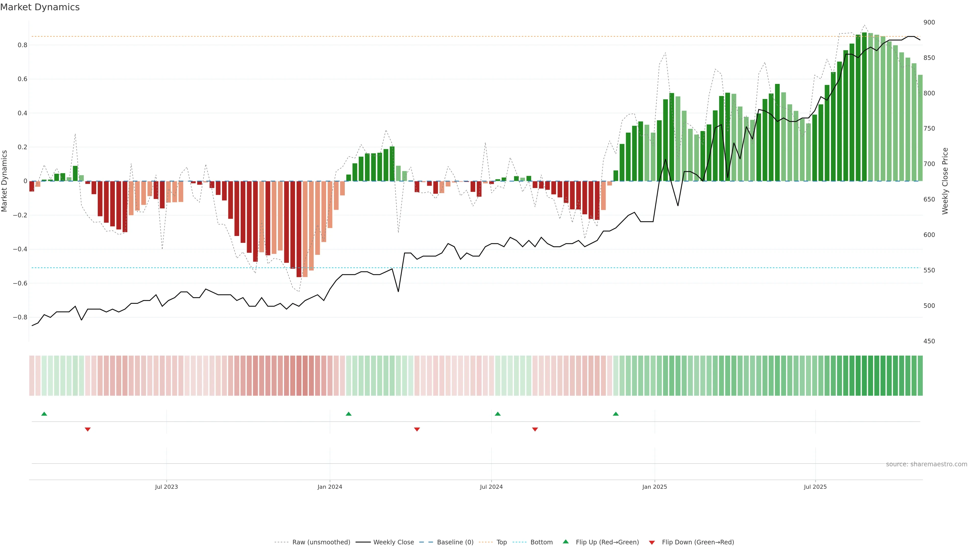Click the Jan 2025 x-axis label

[654, 487]
